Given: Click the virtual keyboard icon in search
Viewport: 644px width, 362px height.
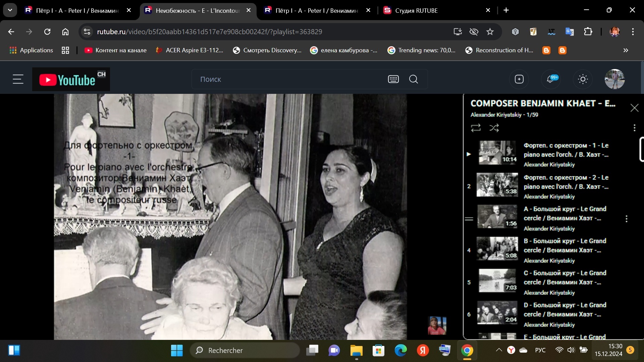Looking at the screenshot, I should point(393,79).
